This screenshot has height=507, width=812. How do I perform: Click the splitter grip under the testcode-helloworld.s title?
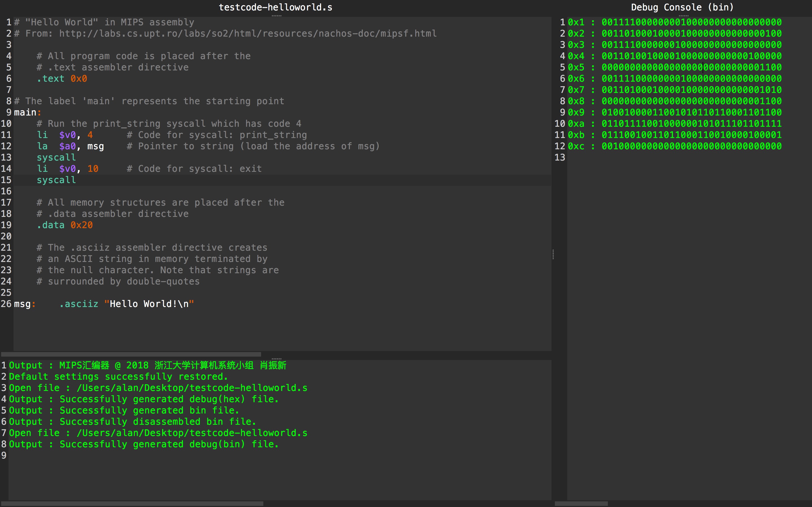pos(276,15)
